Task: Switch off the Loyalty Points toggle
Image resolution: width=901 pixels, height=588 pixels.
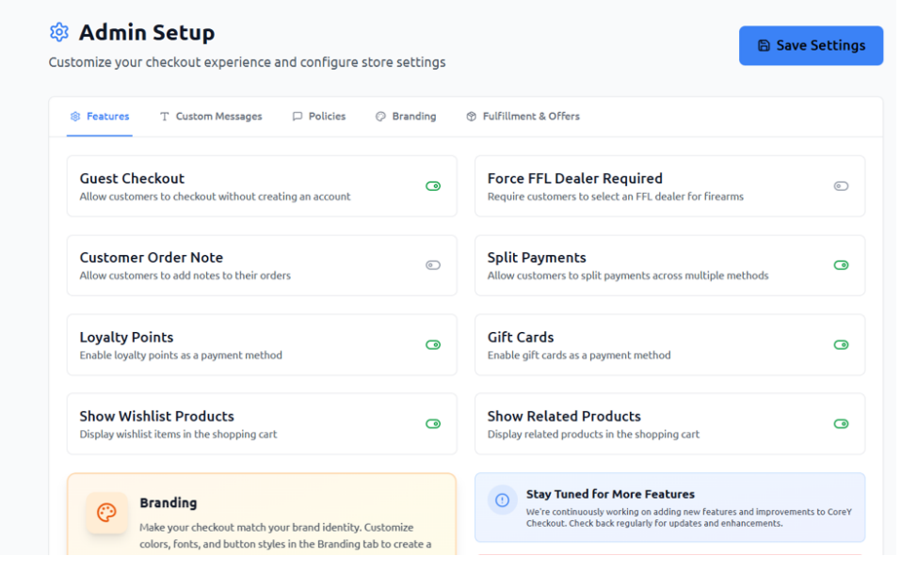Action: (433, 345)
